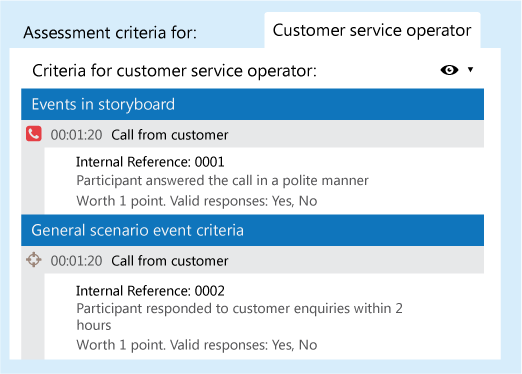Collapse the Events in storyboard header
Image resolution: width=522 pixels, height=374 pixels.
coord(252,104)
